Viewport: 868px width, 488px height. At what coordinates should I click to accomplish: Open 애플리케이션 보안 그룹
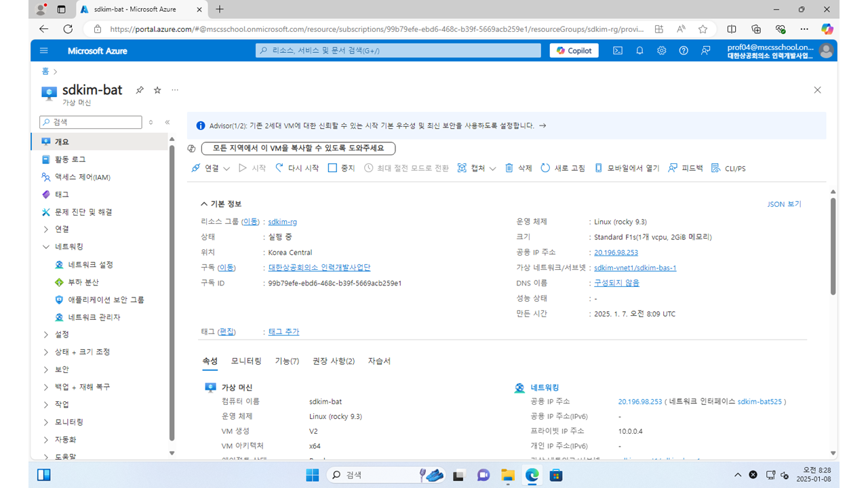pyautogui.click(x=106, y=300)
